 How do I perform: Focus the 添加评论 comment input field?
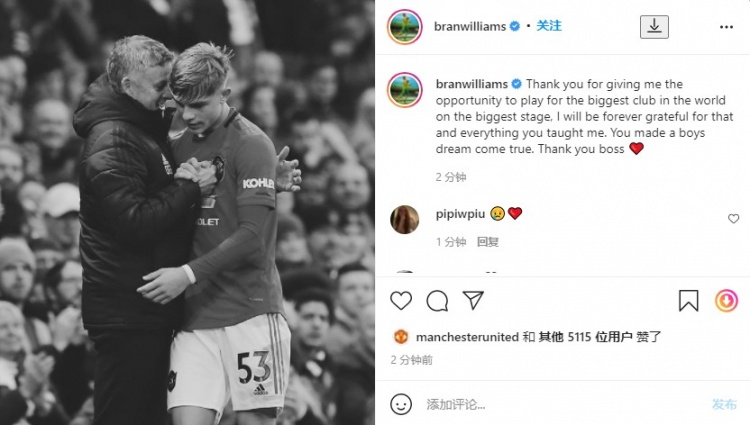tap(562, 404)
